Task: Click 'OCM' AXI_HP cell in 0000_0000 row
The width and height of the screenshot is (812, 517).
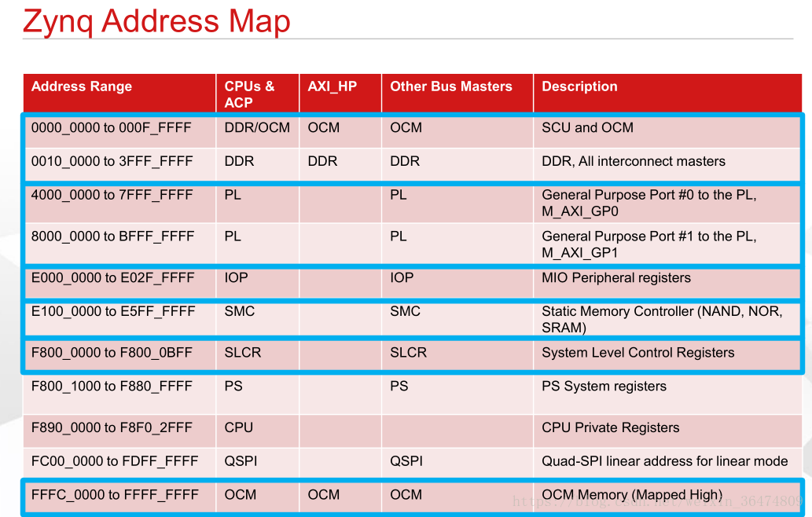Action: [324, 128]
